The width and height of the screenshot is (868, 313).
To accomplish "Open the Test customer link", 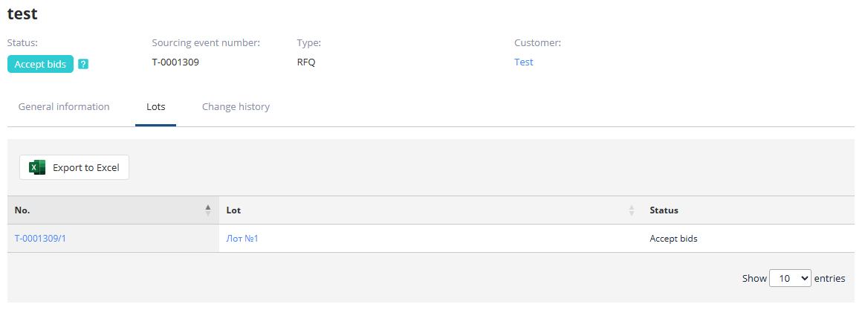I will [524, 62].
